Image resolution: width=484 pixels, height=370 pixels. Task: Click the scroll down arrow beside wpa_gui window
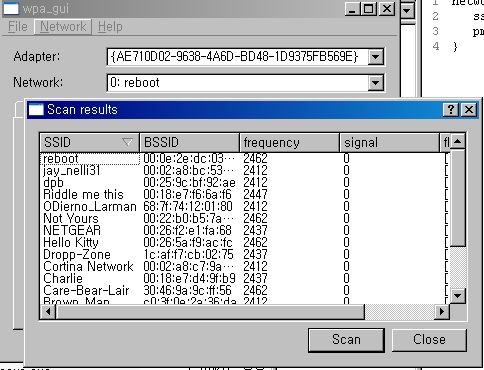point(407,11)
